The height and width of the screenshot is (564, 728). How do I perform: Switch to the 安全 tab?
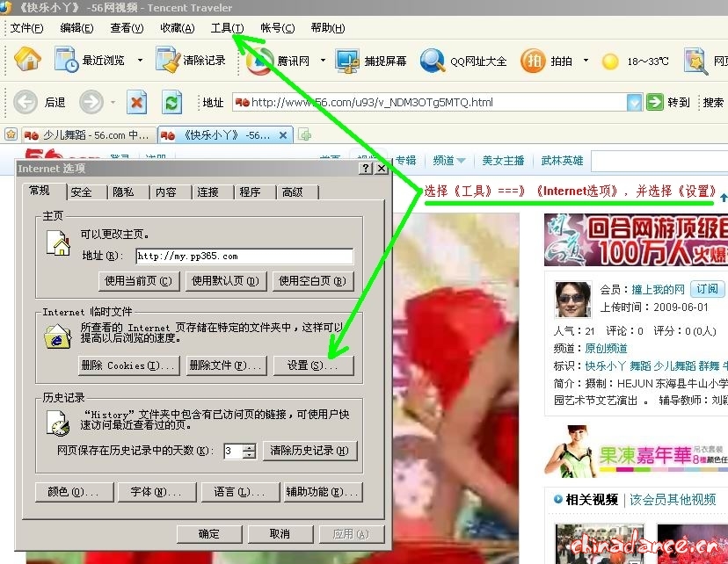[82, 192]
